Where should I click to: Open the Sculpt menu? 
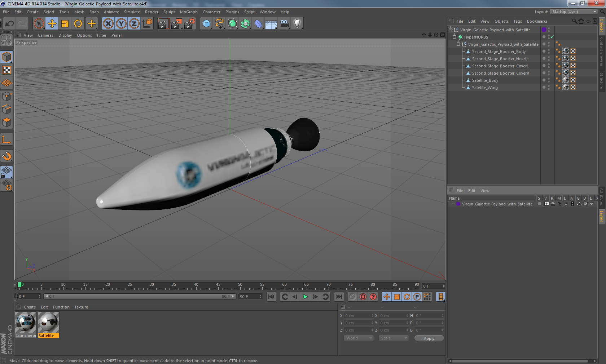pos(169,12)
